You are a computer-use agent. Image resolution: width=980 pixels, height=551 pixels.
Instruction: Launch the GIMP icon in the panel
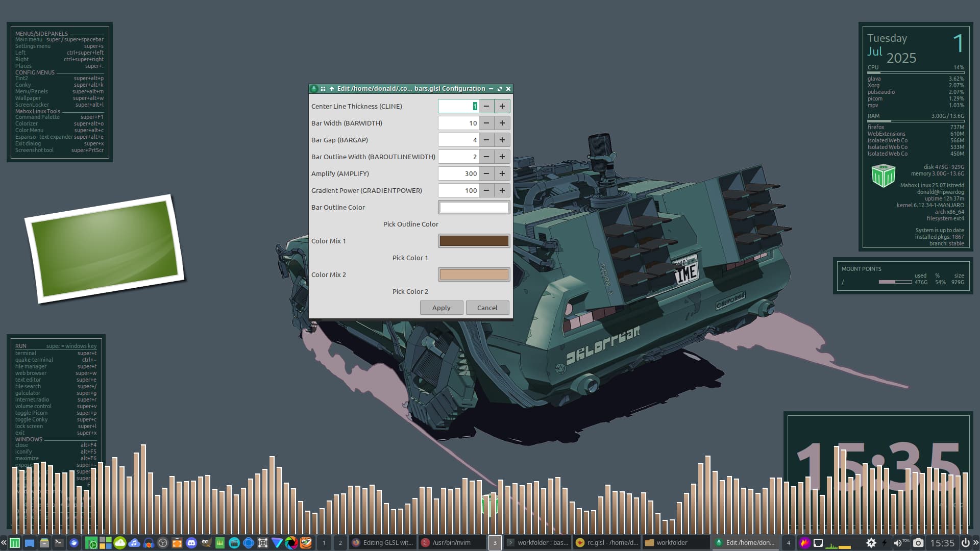(x=206, y=543)
